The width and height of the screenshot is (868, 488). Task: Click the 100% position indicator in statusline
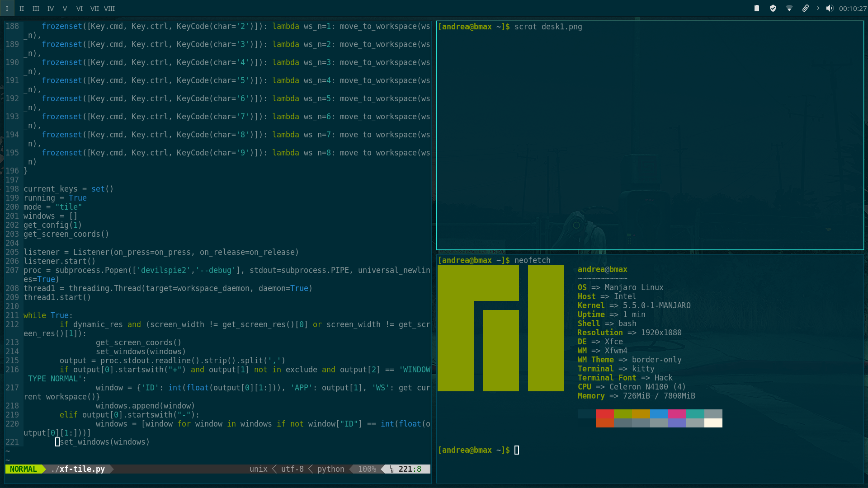click(367, 469)
